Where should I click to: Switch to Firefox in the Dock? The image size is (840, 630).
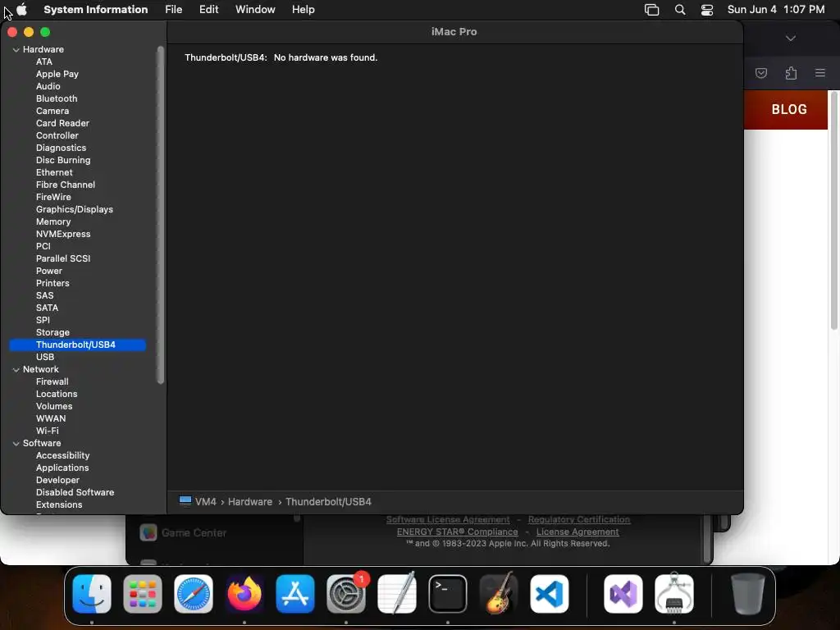click(x=244, y=594)
